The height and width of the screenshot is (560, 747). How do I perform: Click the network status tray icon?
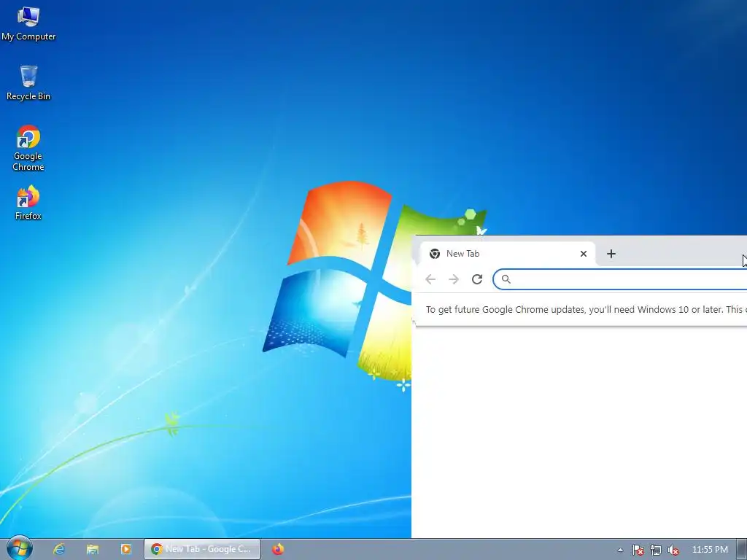click(656, 550)
